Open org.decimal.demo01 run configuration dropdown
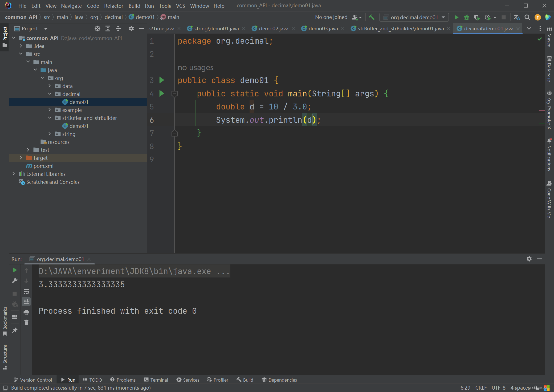 tap(414, 17)
